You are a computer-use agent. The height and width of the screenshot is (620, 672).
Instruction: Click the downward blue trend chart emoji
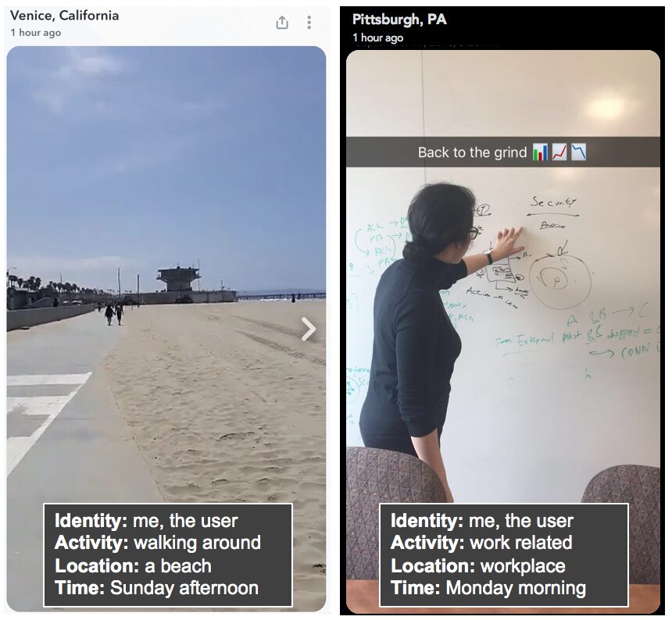point(578,152)
